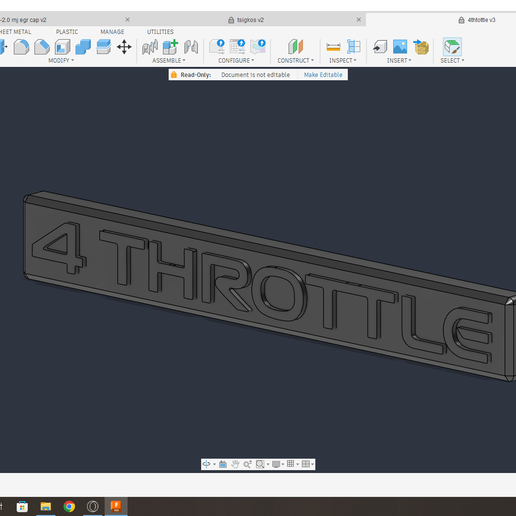The image size is (516, 516).
Task: Open the CONFIGURE dropdown menu
Action: pyautogui.click(x=236, y=60)
